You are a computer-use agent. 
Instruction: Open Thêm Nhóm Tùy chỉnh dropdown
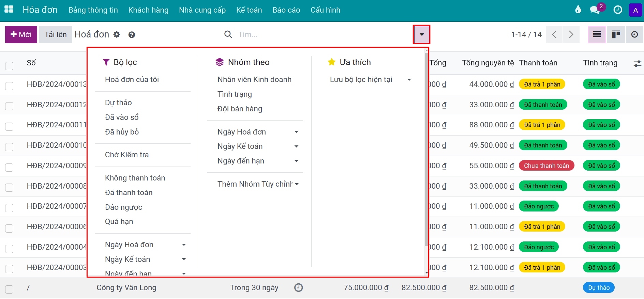pos(258,184)
